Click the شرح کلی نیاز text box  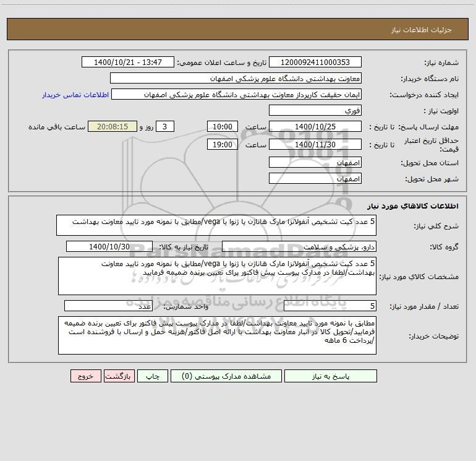click(x=216, y=225)
